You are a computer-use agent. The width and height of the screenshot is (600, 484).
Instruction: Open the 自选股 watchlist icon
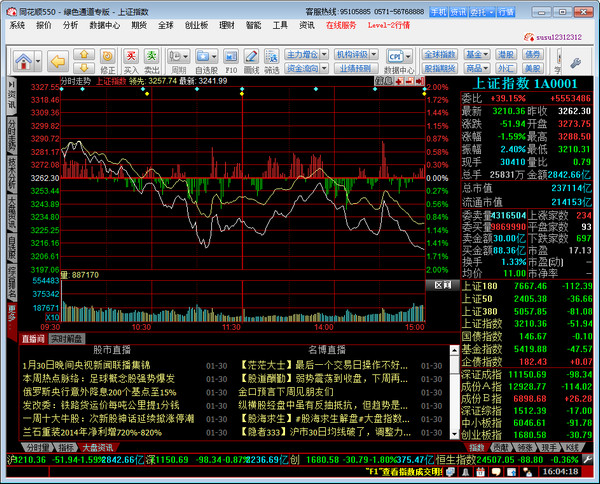[x=209, y=55]
